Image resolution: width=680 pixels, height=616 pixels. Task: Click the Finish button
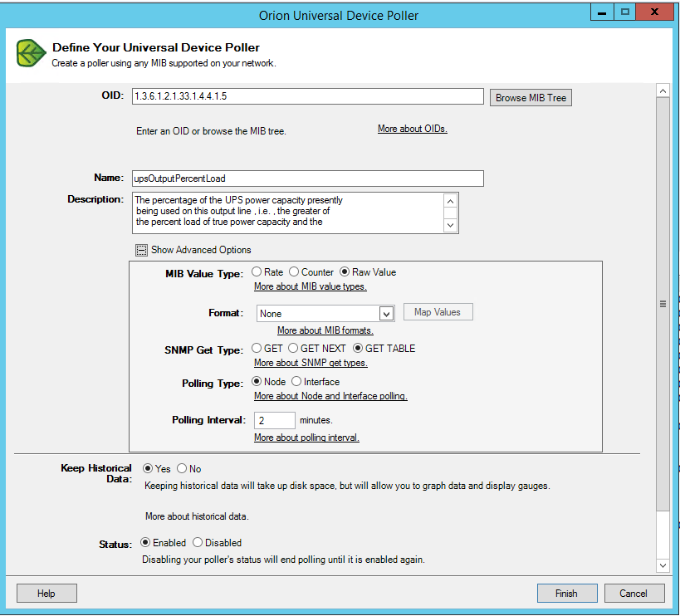567,594
